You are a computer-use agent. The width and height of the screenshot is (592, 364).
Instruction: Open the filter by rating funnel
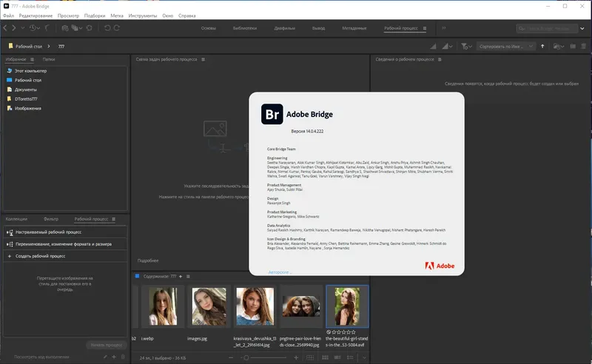click(466, 46)
